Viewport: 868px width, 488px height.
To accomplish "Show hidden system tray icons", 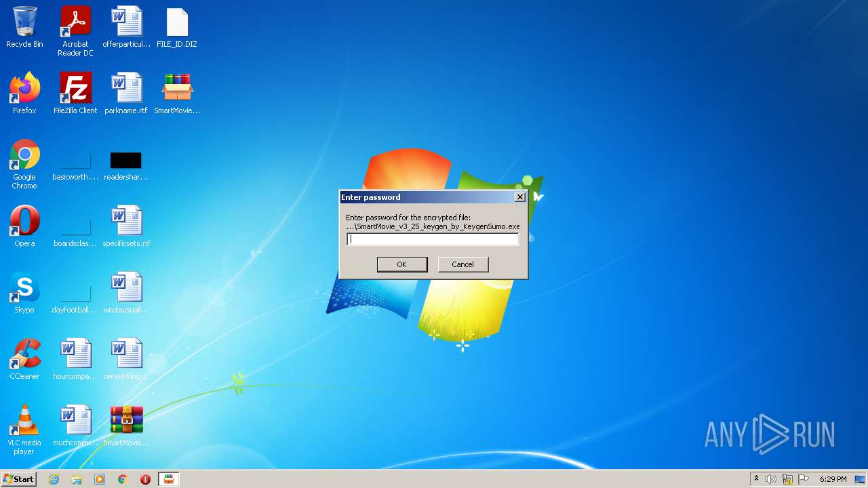I will tap(756, 479).
